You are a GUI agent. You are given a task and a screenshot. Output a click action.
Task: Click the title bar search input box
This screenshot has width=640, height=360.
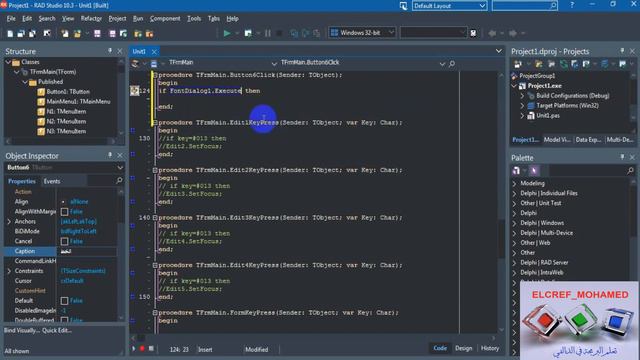pyautogui.click(x=524, y=6)
